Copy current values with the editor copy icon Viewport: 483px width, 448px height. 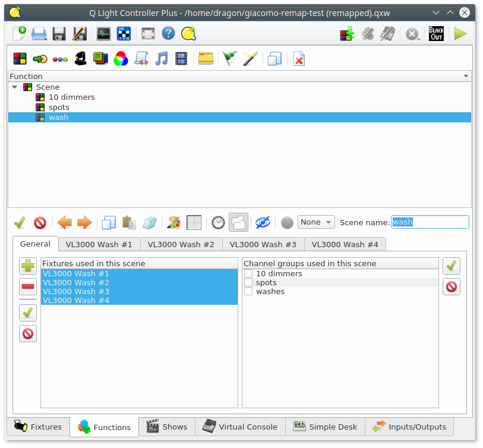point(109,222)
